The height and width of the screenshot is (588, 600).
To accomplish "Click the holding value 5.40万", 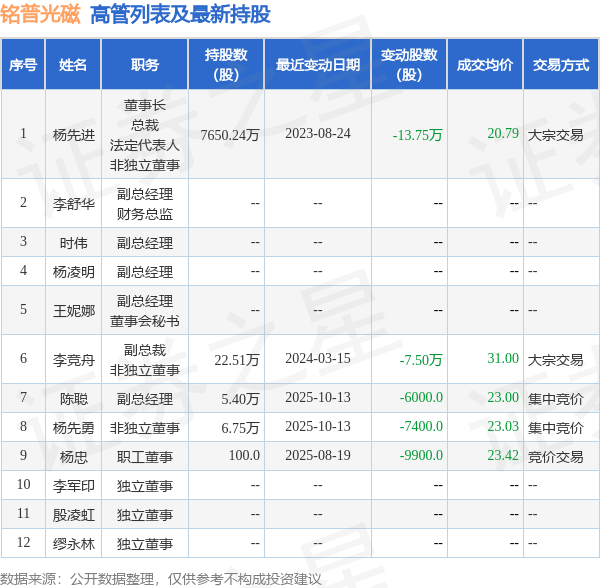I will [240, 399].
